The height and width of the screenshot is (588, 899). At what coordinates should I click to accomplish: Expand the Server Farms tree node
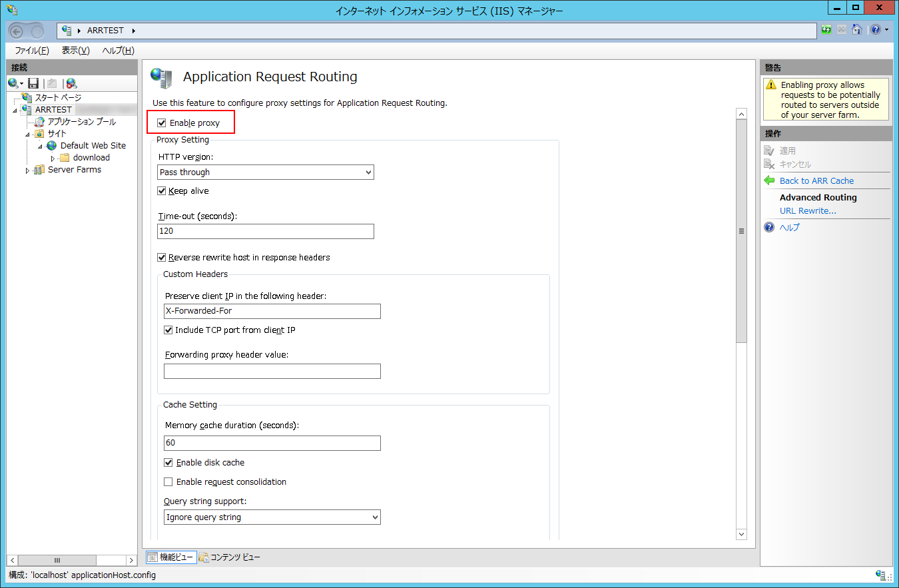pos(27,170)
